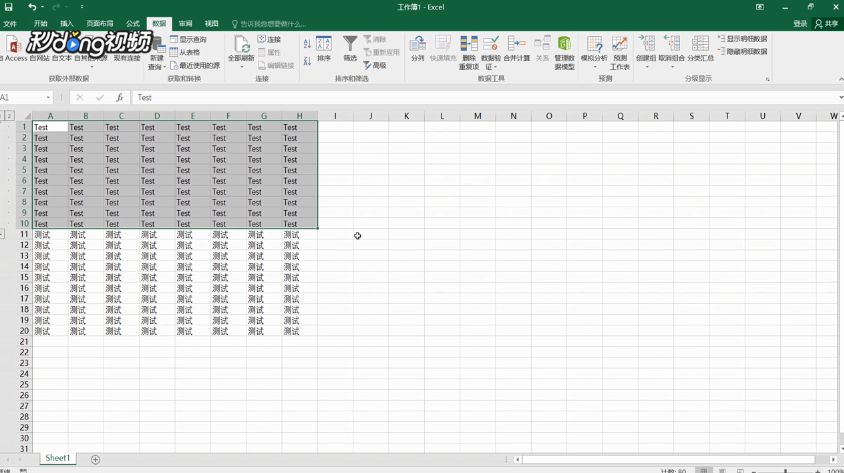This screenshot has height=473, width=844.
Task: Open Ungroup (取消组合) dropdown arrow
Action: [x=672, y=67]
